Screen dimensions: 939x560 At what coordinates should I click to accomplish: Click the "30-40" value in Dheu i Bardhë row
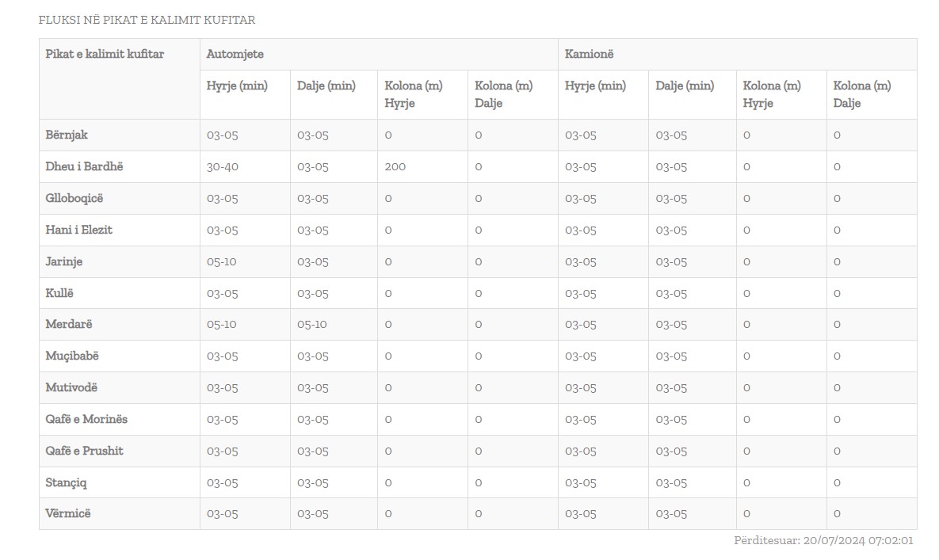click(222, 167)
